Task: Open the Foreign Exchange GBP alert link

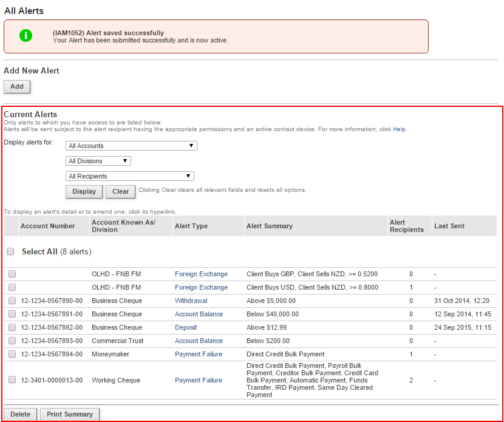Action: pyautogui.click(x=201, y=274)
